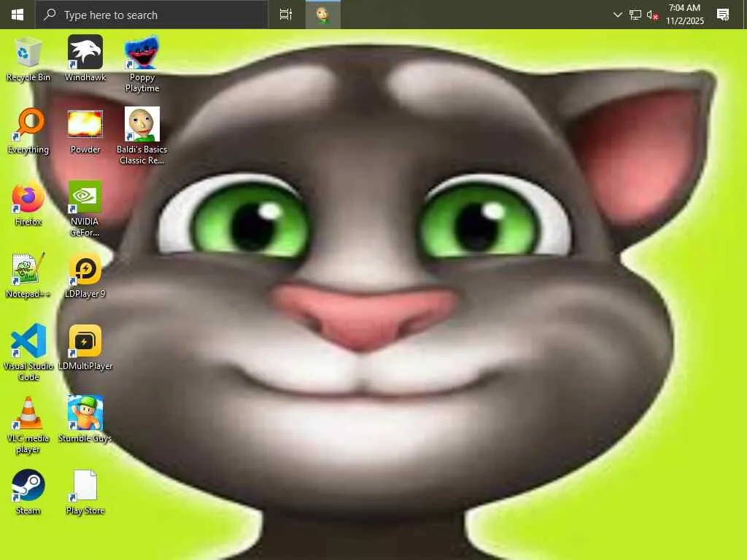This screenshot has width=747, height=560.
Task: Click the Type here to search box
Action: tap(152, 15)
